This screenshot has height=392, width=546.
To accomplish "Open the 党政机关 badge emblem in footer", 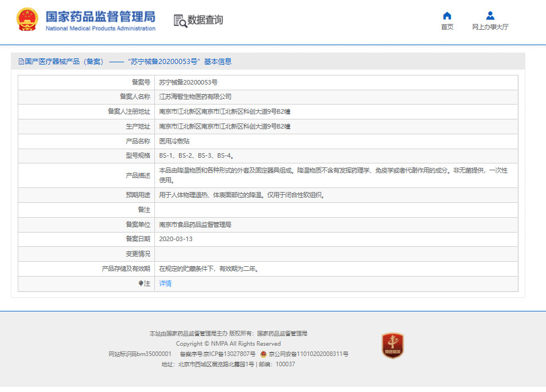I will [393, 347].
